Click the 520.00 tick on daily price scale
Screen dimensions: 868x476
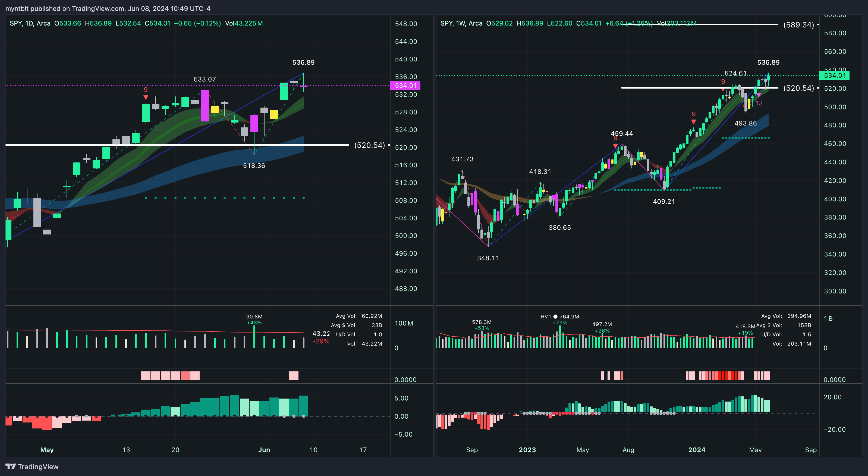(x=406, y=147)
